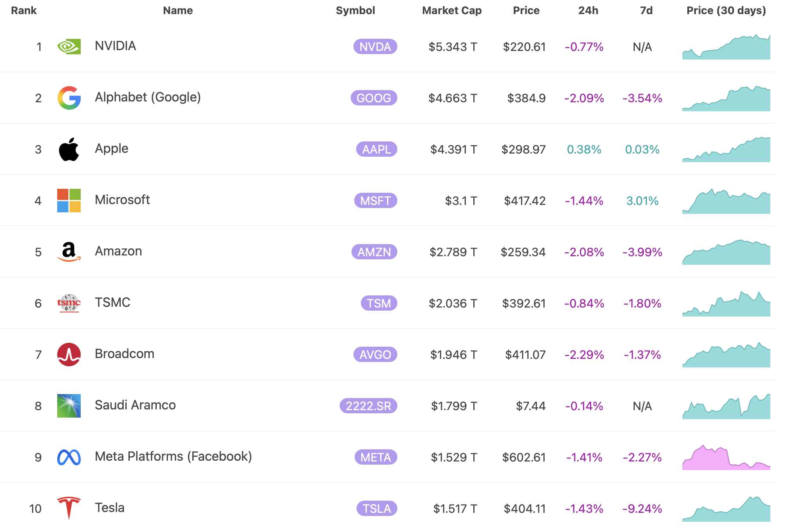Open Broadcom 30-day price chart
This screenshot has height=532, width=786.
[x=726, y=355]
